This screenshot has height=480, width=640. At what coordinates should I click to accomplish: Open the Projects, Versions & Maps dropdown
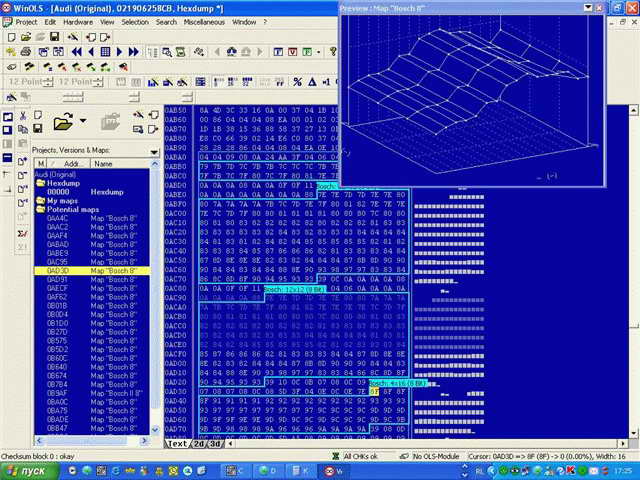[x=154, y=151]
